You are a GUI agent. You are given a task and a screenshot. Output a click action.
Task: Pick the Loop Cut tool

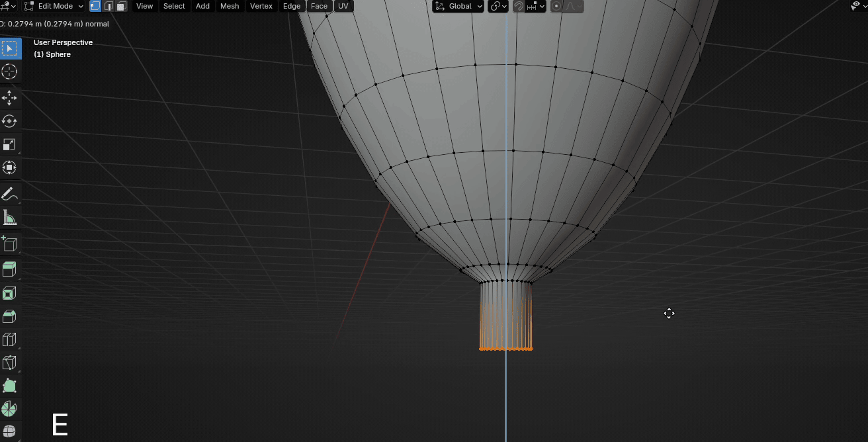9,339
